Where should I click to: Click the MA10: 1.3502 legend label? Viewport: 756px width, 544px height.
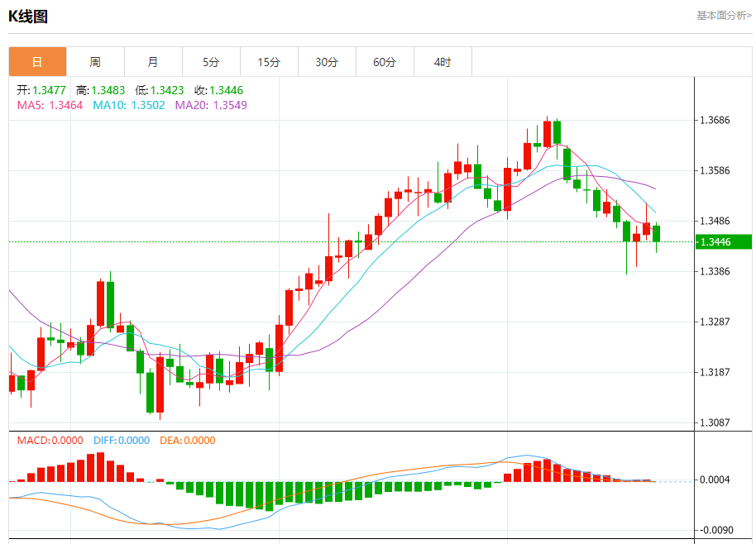tap(129, 105)
